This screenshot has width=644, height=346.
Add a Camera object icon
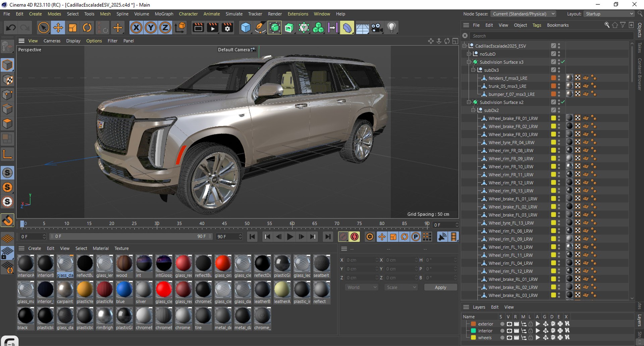pyautogui.click(x=377, y=28)
